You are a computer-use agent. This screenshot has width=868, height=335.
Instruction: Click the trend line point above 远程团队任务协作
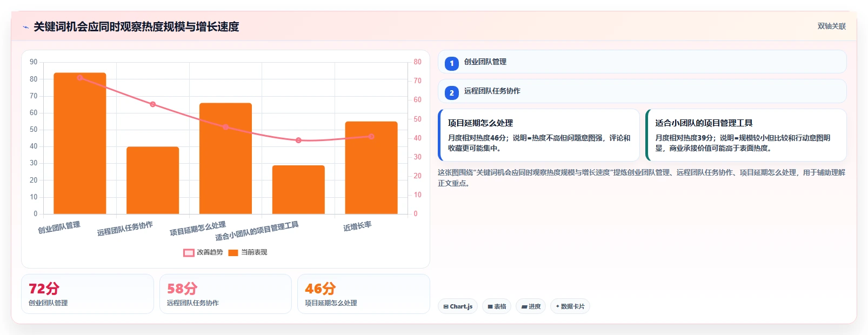pos(153,104)
